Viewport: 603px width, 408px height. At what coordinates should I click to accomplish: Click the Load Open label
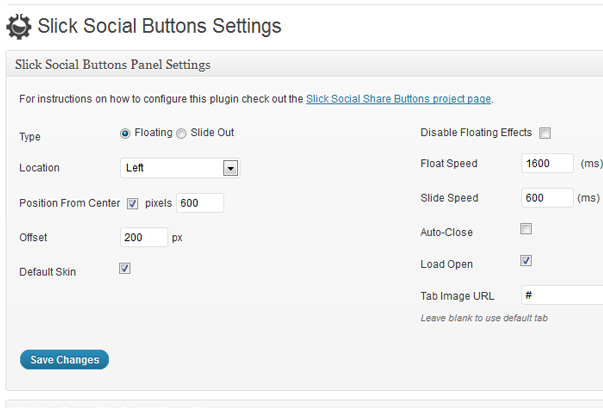pyautogui.click(x=447, y=264)
